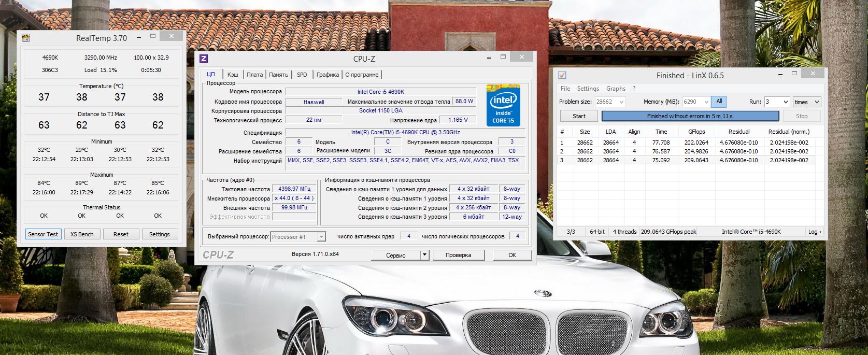
Task: Expand the Сервис dropdown arrow
Action: (424, 255)
